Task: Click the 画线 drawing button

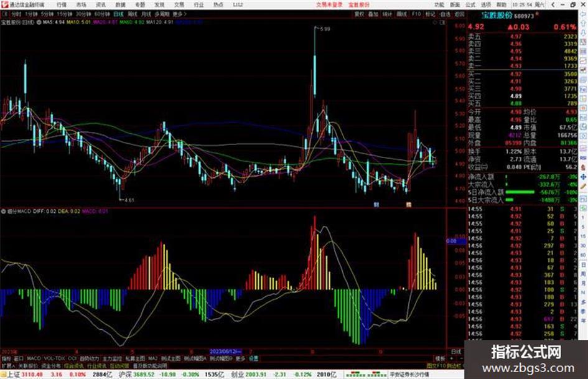Action: (401, 14)
